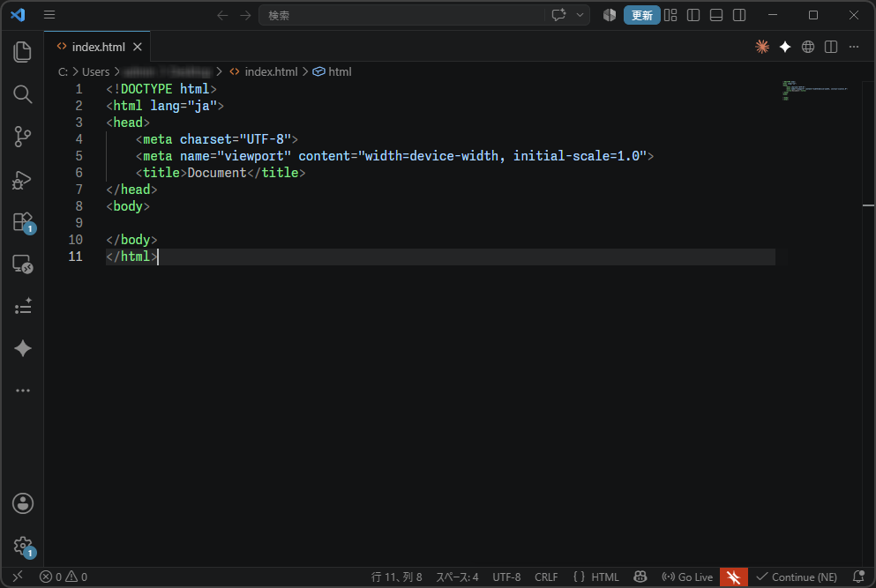Click the <html lang="ja"> code line
The width and height of the screenshot is (876, 588).
point(165,106)
